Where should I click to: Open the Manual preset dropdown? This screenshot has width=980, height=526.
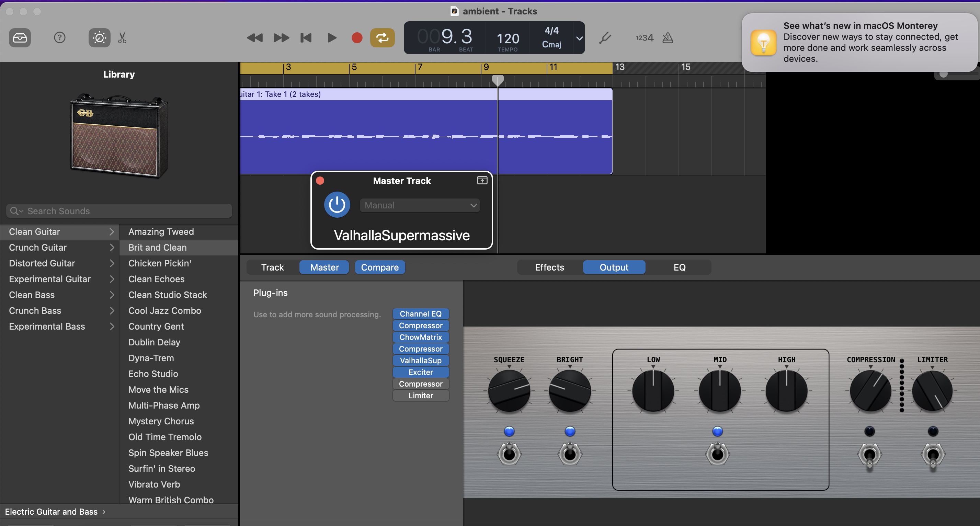click(x=420, y=205)
